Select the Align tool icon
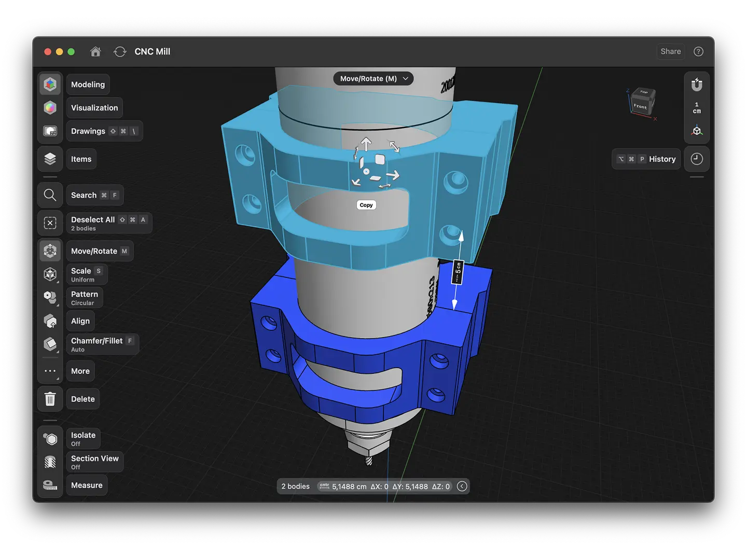Viewport: 747px width, 560px height. point(50,321)
